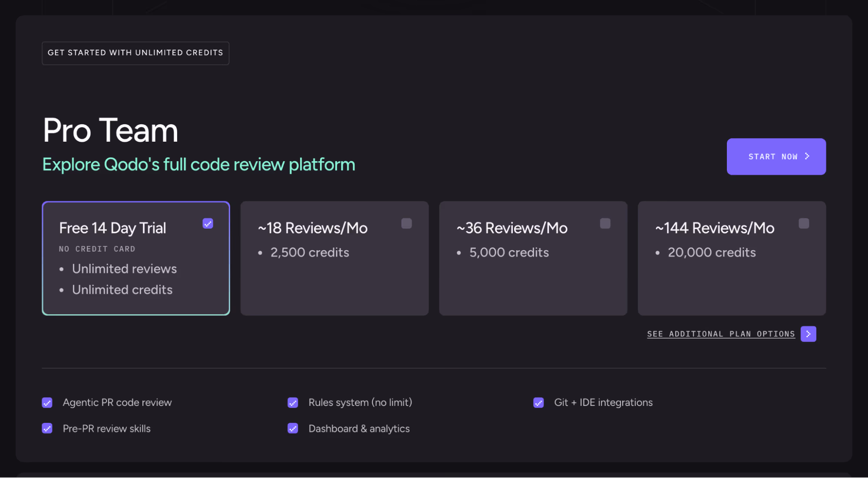This screenshot has height=478, width=868.
Task: Click the Rules system check icon
Action: (x=293, y=402)
